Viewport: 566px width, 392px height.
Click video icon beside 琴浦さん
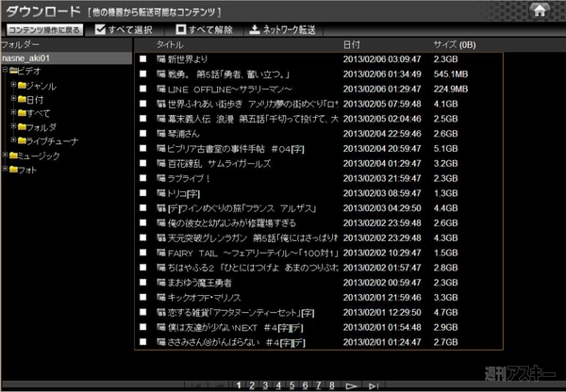pos(161,134)
